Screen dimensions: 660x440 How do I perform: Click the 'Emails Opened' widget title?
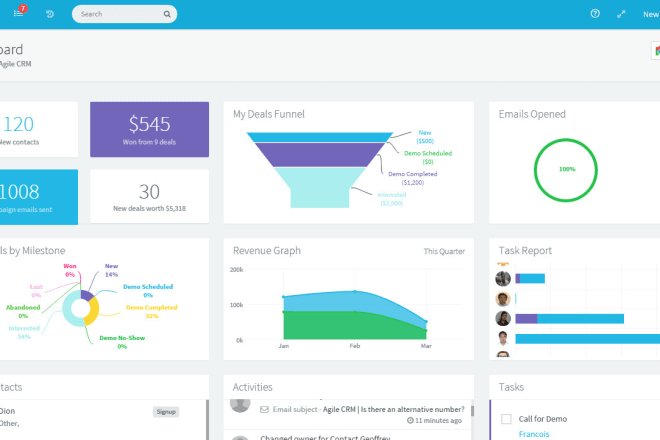click(x=532, y=114)
